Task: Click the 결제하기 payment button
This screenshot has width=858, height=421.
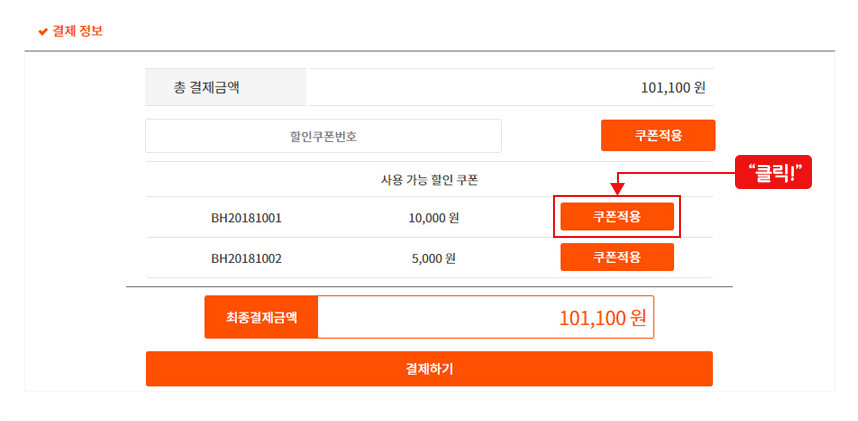Action: pyautogui.click(x=429, y=369)
